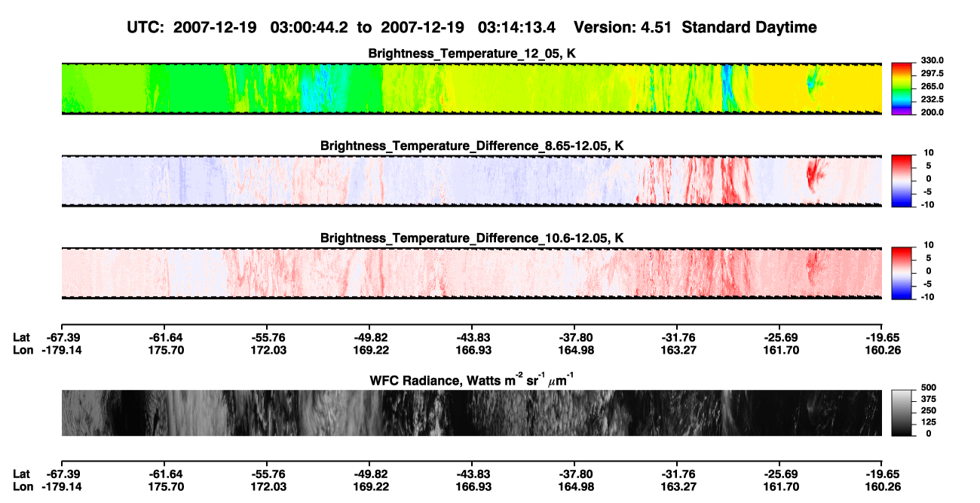Click the 232.5 color bar label
Screen dimensions: 980x503
933,99
